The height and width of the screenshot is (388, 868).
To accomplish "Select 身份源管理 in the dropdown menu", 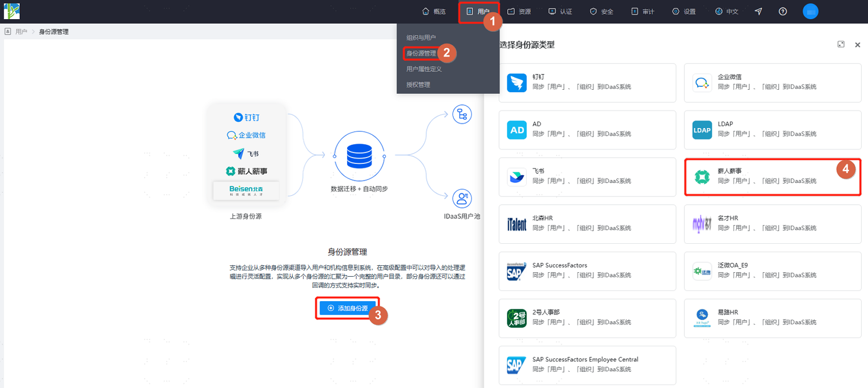I will pyautogui.click(x=421, y=53).
